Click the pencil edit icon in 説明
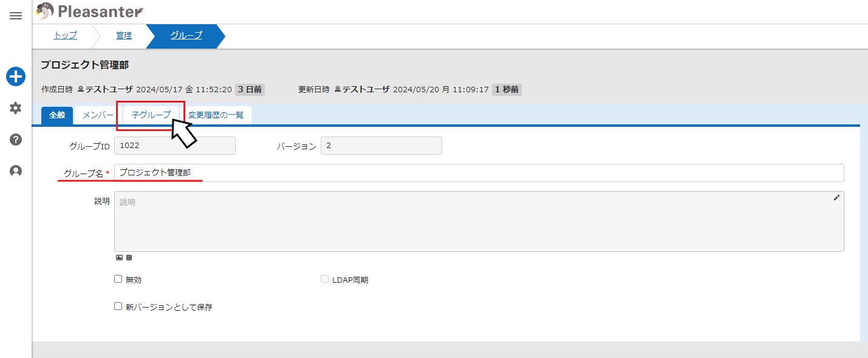 click(836, 197)
